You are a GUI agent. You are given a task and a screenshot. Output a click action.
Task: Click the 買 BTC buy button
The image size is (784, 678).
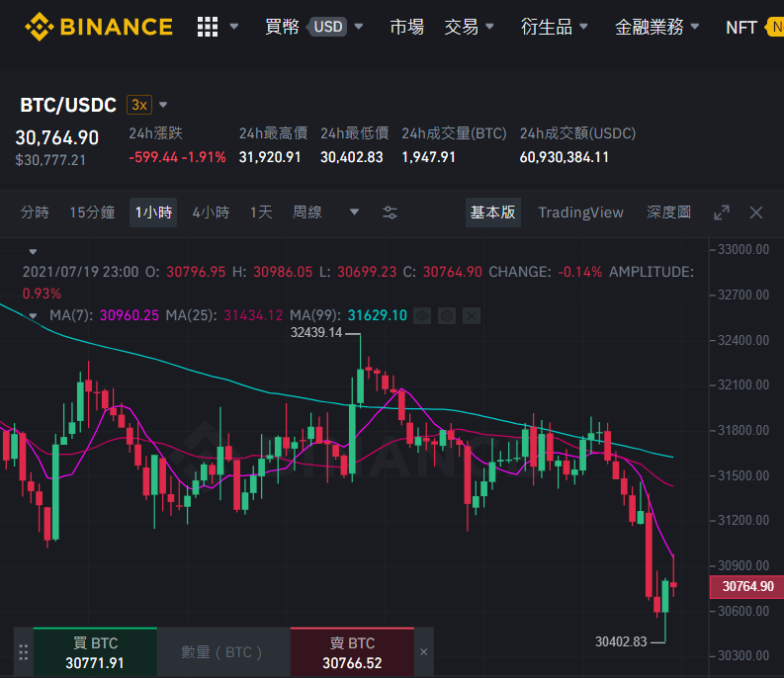click(x=95, y=652)
